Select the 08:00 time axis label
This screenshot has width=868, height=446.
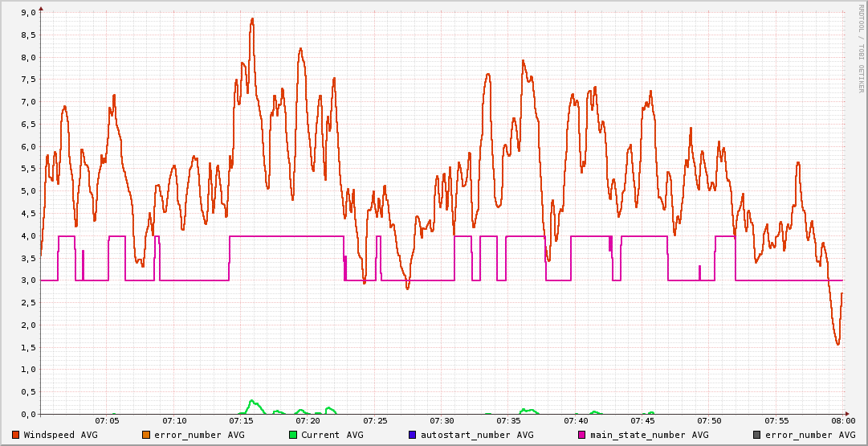point(843,420)
